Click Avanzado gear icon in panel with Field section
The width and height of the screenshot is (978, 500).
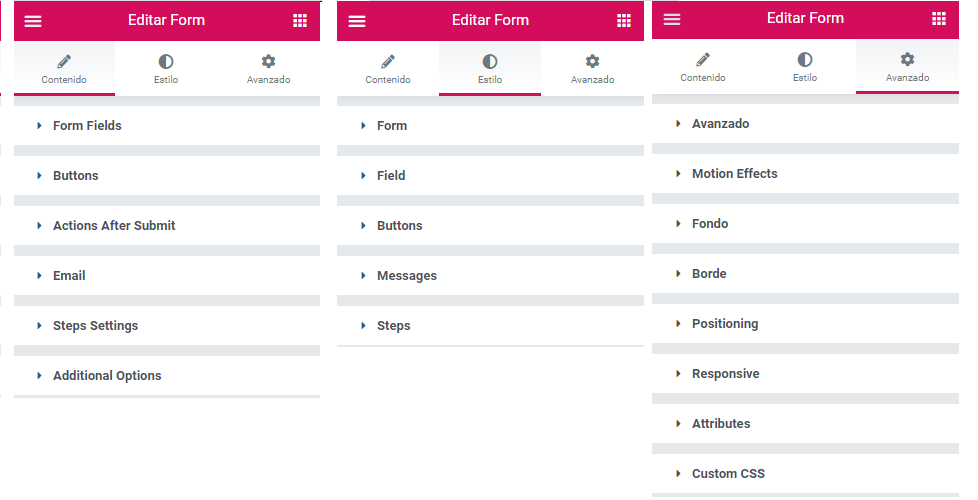(592, 62)
